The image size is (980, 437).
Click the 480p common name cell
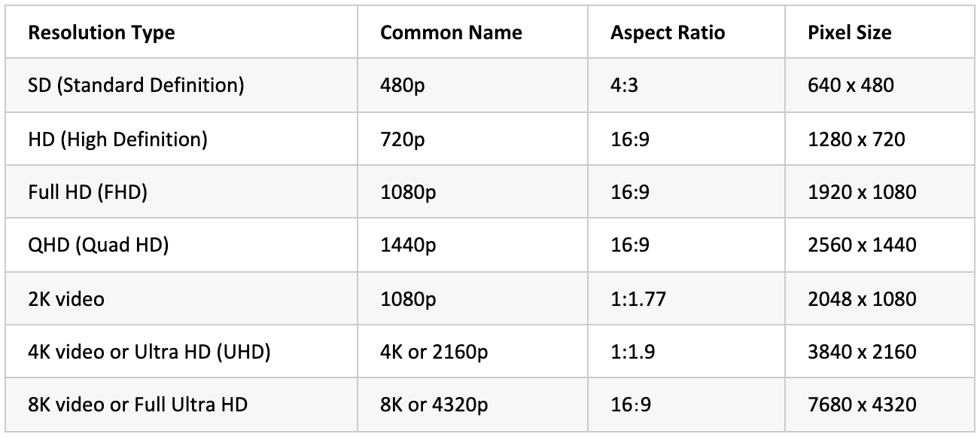coord(403,85)
